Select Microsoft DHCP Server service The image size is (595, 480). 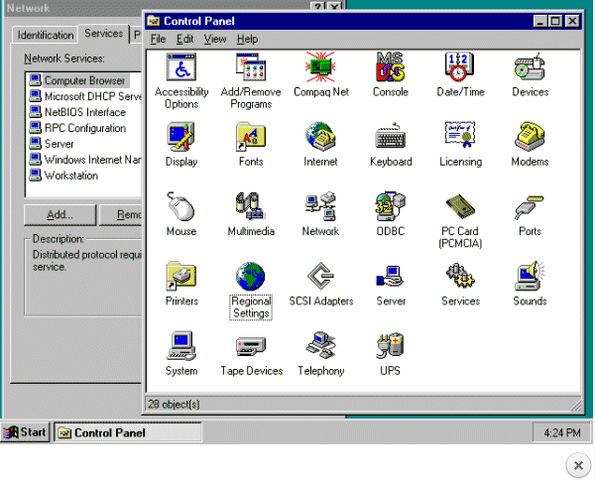tap(85, 96)
